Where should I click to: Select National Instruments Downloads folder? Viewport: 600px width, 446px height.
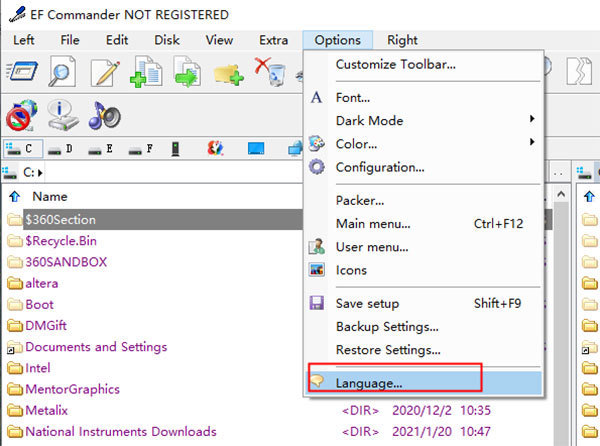coord(121,432)
